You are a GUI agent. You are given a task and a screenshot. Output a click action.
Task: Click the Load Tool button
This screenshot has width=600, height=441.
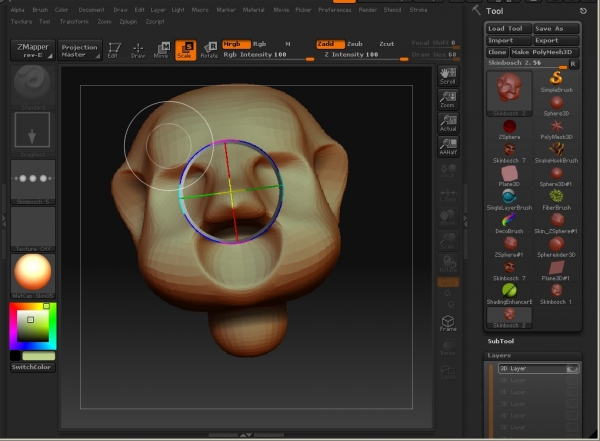tap(509, 29)
